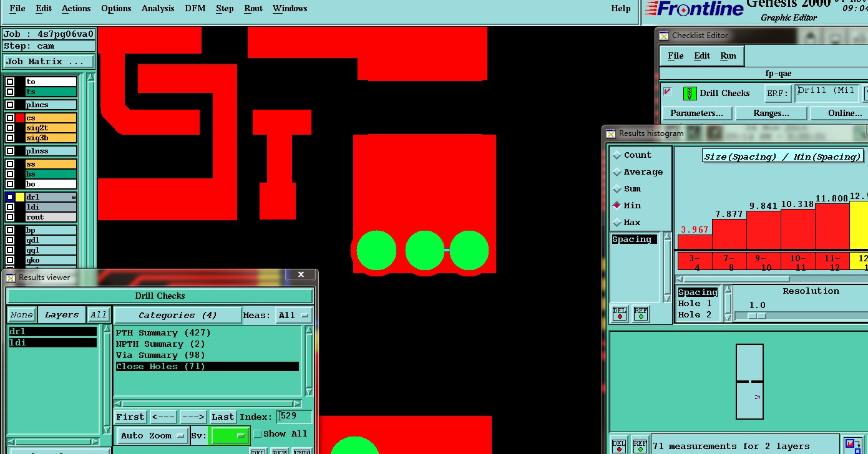This screenshot has width=868, height=454.
Task: Enable the Show All checkbox
Action: (x=258, y=434)
